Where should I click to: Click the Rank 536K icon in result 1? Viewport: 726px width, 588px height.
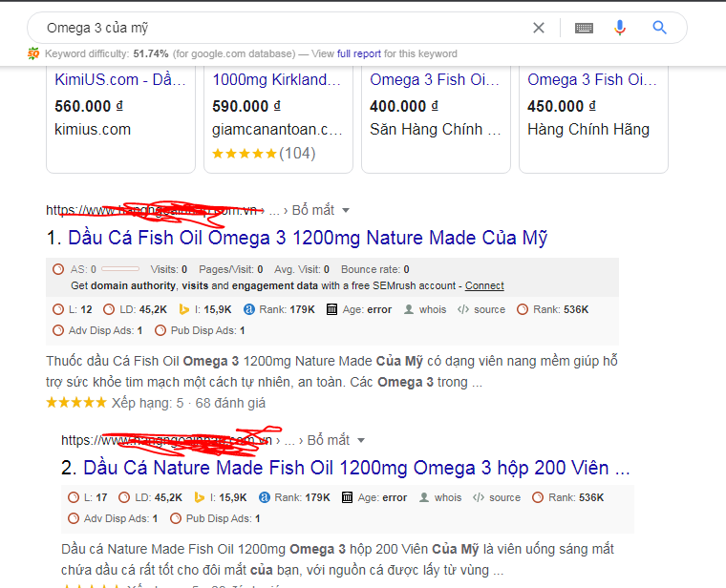point(523,309)
